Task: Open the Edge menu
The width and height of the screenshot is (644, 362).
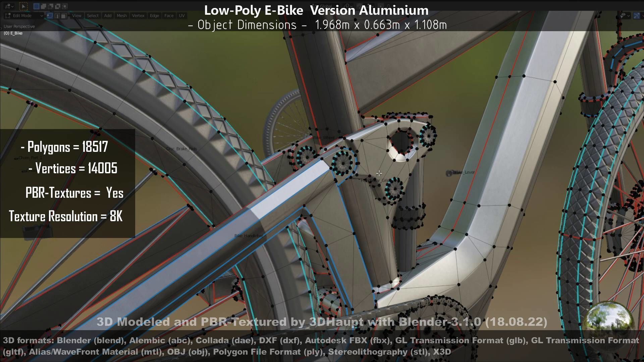Action: pos(155,16)
